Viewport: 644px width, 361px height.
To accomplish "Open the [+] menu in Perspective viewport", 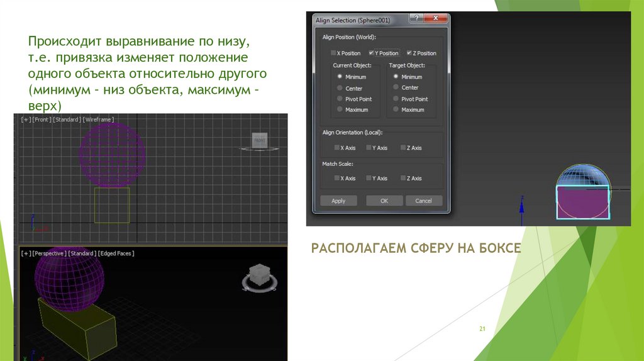I will 26,253.
